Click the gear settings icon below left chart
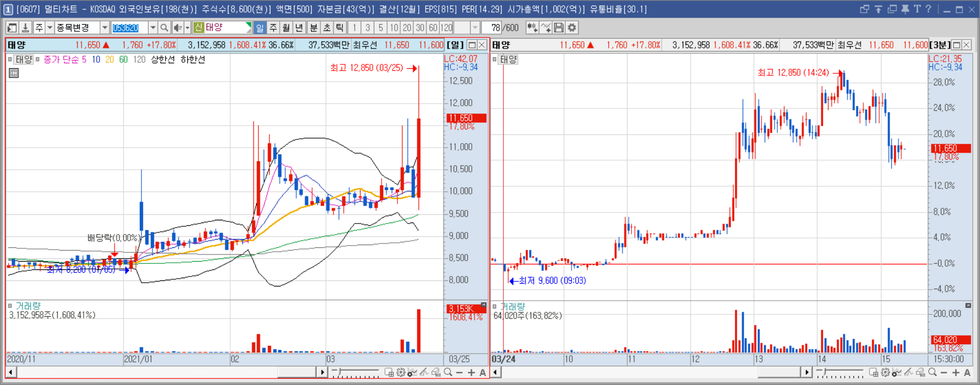Image resolution: width=980 pixels, height=385 pixels. coord(401,372)
